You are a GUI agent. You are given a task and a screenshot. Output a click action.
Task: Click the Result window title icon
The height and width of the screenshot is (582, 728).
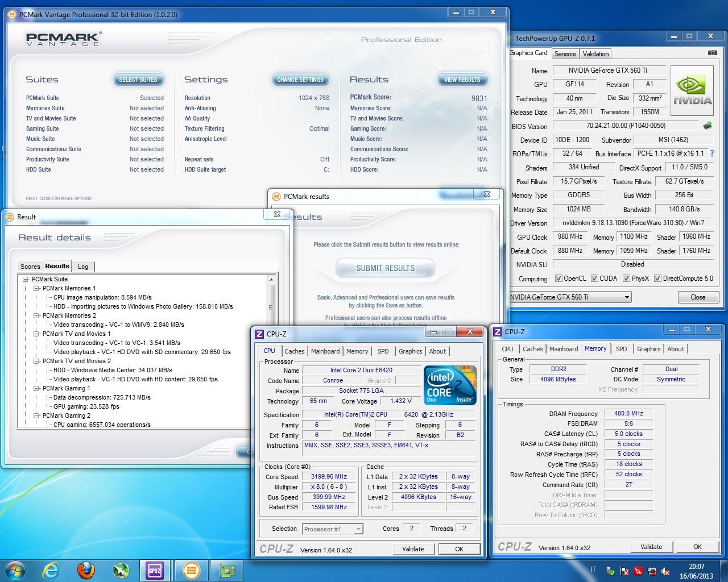[10, 217]
